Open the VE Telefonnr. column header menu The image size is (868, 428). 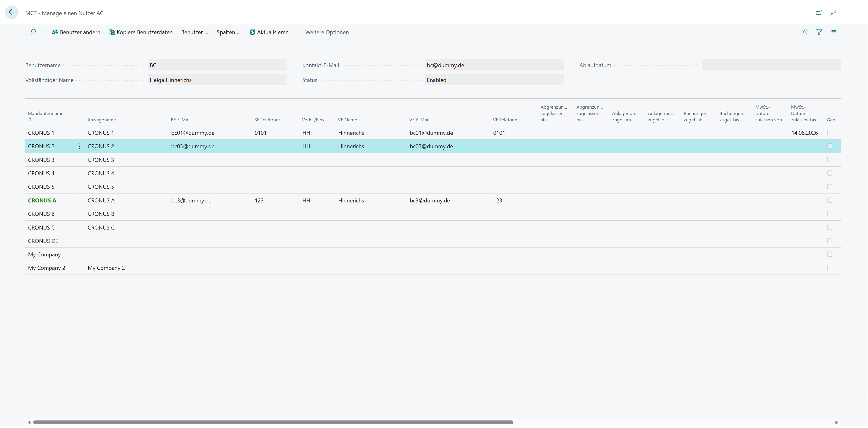506,120
